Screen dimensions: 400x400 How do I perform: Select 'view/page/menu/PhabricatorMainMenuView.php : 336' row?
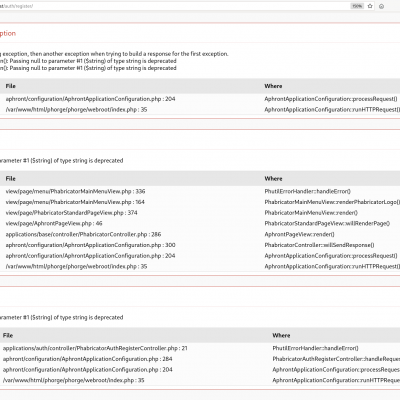pos(75,191)
